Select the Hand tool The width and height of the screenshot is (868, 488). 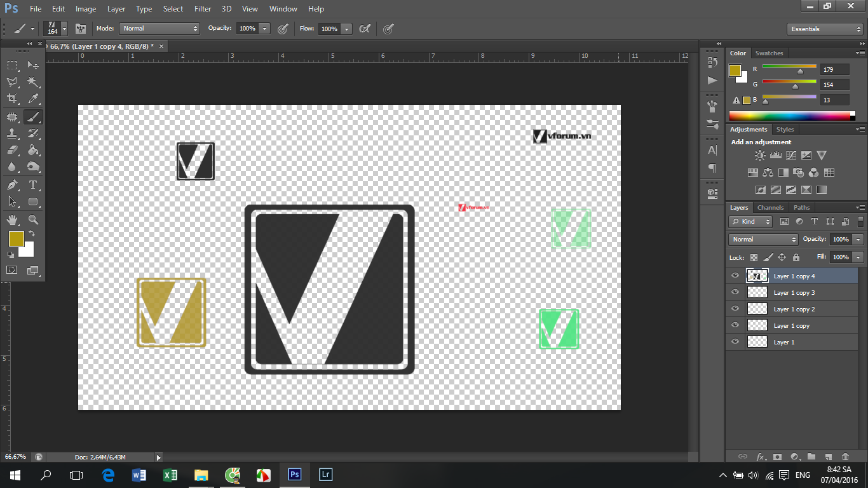(12, 220)
